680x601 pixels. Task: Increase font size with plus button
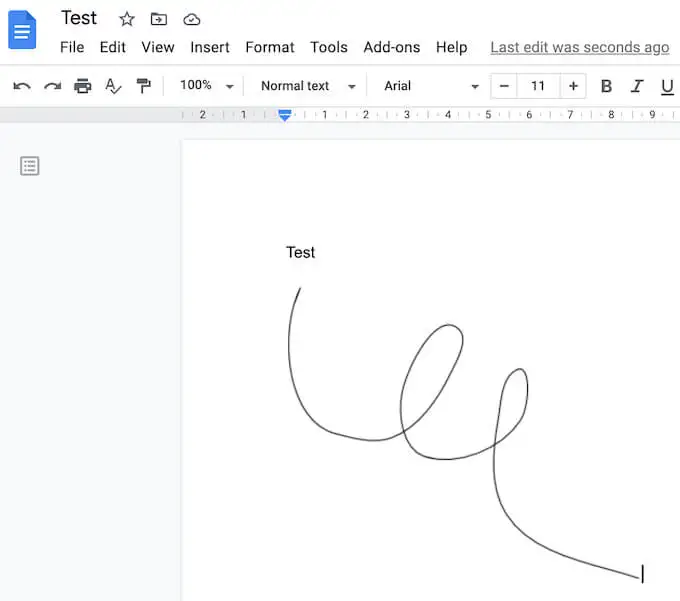573,86
